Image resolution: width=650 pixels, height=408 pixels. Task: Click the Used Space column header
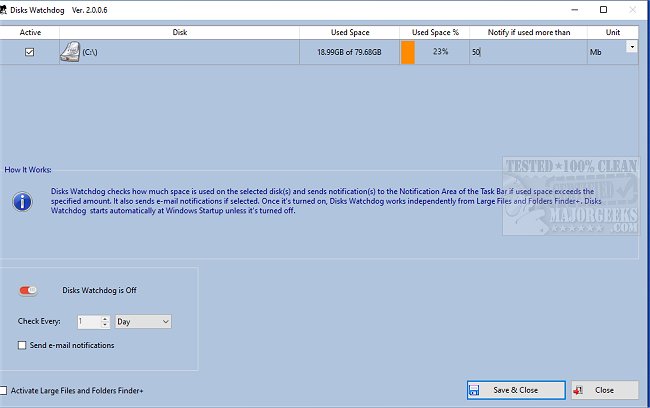(350, 32)
